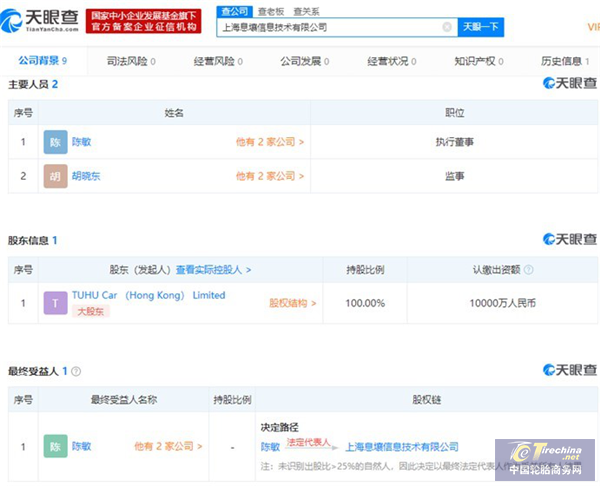
Task: Click 陈敏 link in 决定路径
Action: click(271, 447)
